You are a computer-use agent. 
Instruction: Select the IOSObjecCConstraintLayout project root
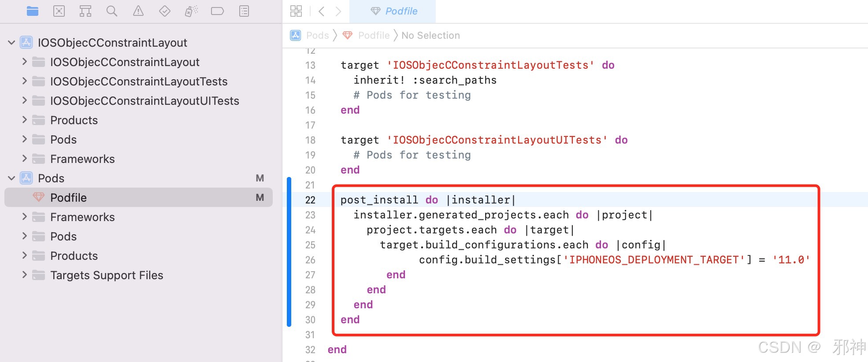[x=138, y=43]
